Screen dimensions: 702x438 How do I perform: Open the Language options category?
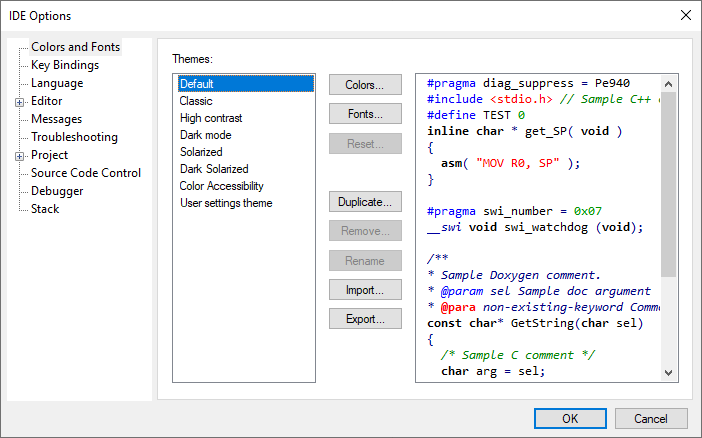pyautogui.click(x=57, y=83)
